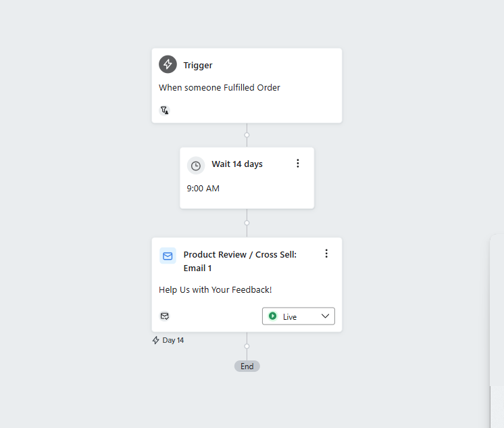504x428 pixels.
Task: Click the smart sending envelope icon
Action: pyautogui.click(x=165, y=316)
